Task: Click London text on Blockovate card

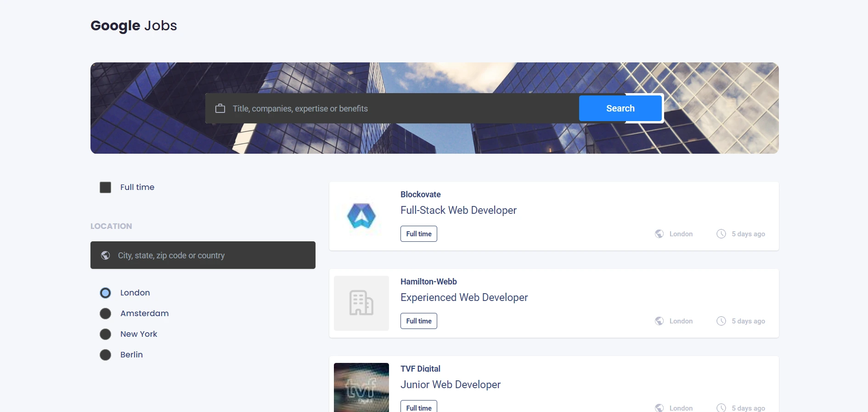Action: coord(681,234)
